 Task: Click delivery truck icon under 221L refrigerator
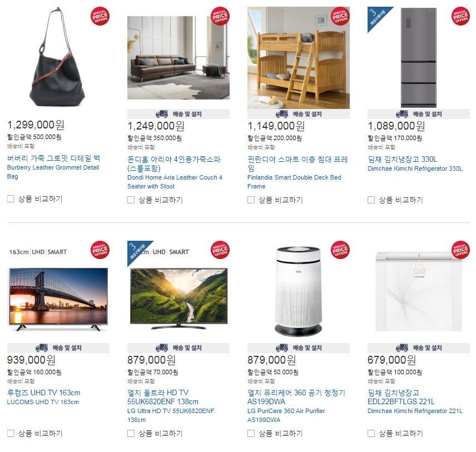402,348
